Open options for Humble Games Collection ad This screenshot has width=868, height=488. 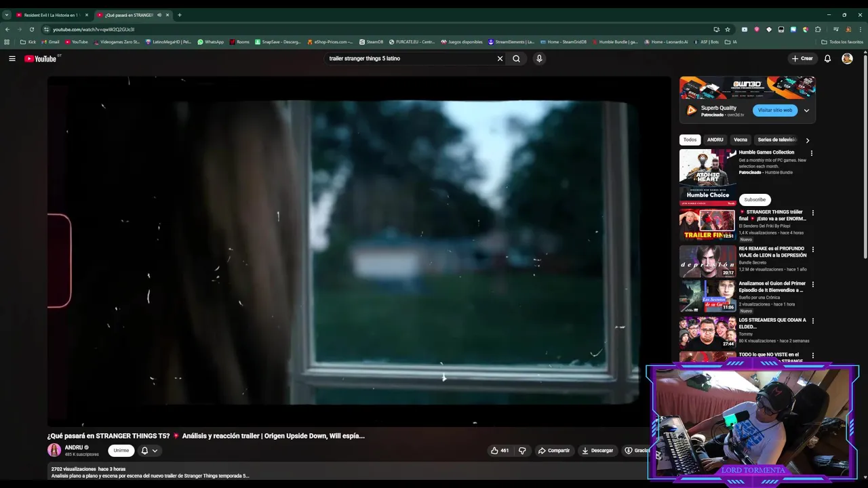tap(811, 153)
